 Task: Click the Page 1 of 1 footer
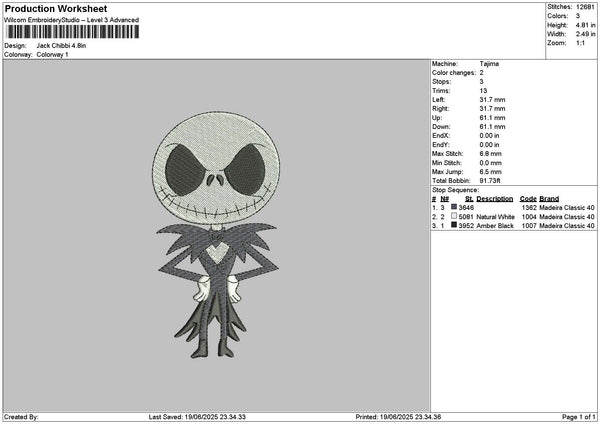pos(579,417)
